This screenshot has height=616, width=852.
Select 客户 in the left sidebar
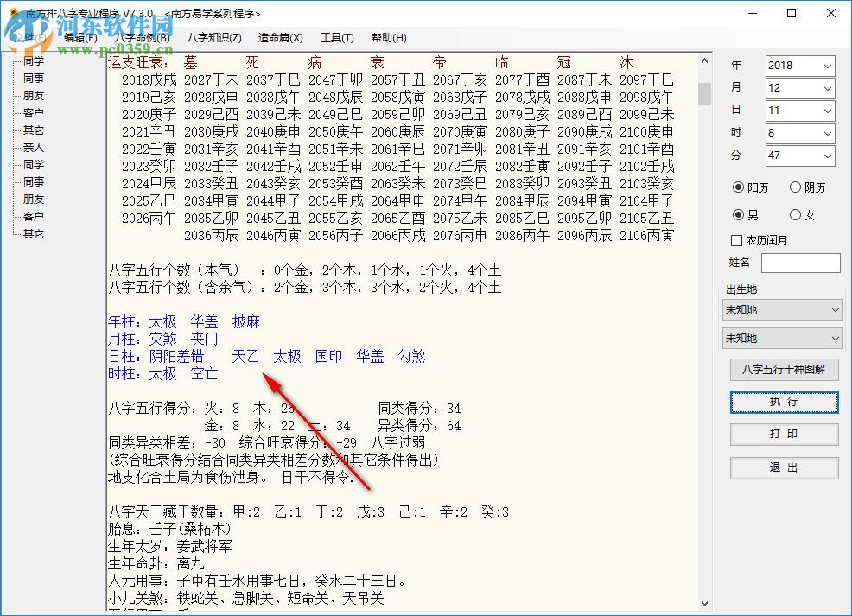coord(35,112)
